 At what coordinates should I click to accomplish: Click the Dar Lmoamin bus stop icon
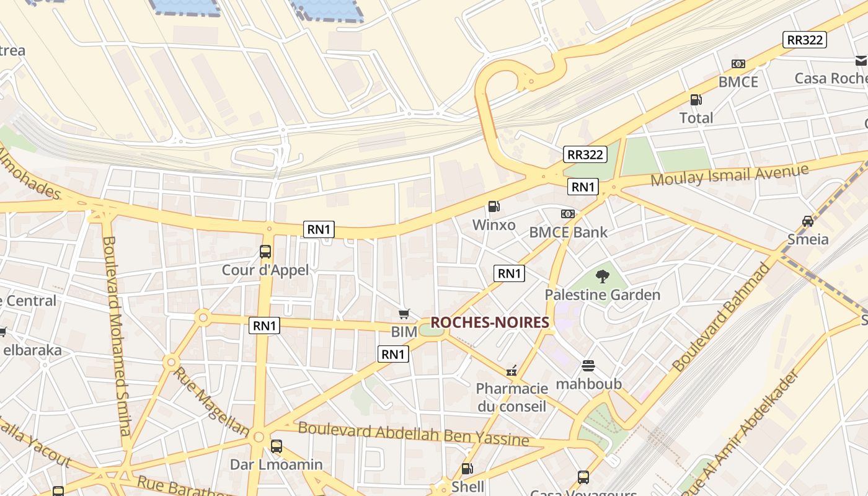tap(277, 446)
